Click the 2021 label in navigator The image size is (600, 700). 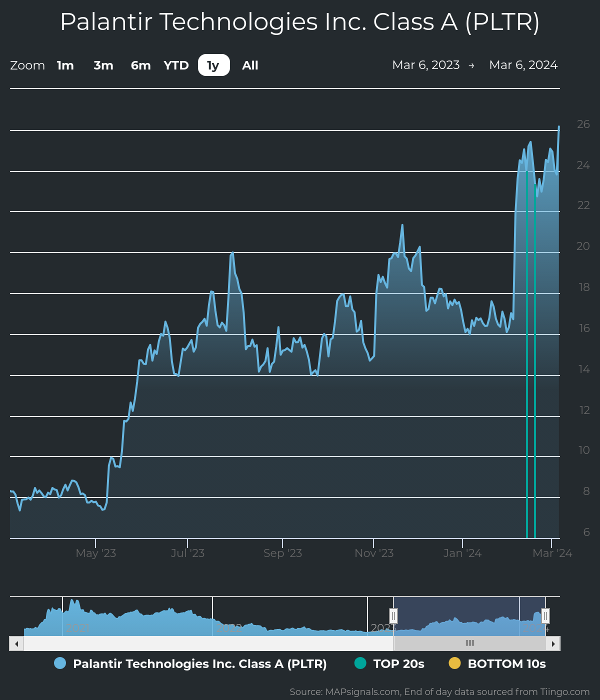click(x=78, y=628)
